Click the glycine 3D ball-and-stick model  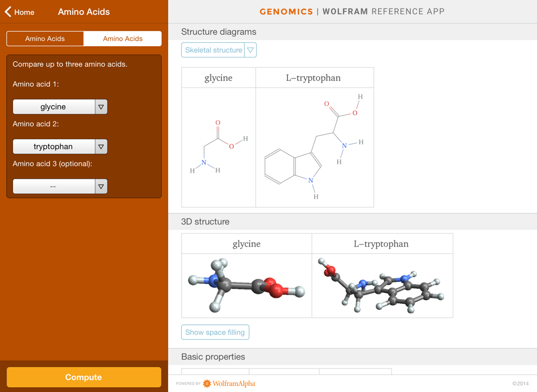(x=246, y=286)
